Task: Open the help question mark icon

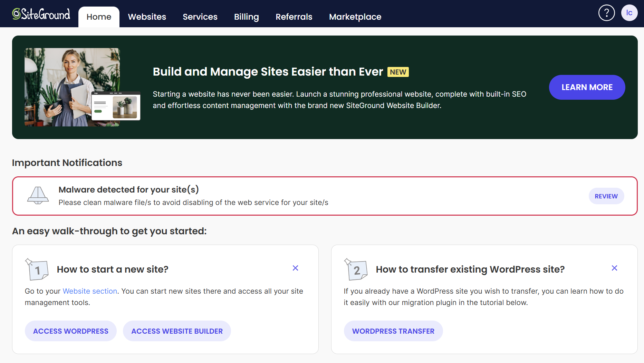Action: (606, 13)
